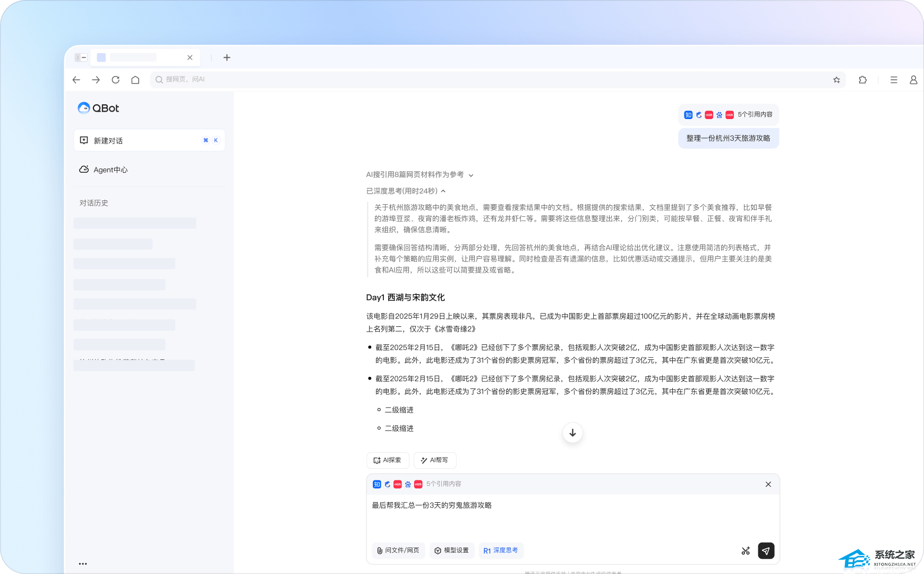Open the sidebar more options ellipsis
The image size is (924, 574).
coord(83,564)
